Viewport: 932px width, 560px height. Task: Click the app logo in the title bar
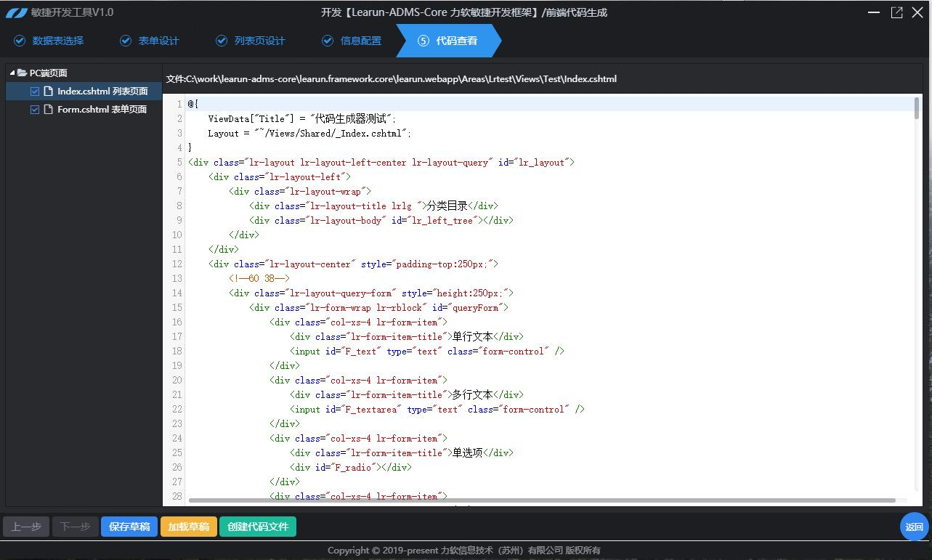coord(17,12)
